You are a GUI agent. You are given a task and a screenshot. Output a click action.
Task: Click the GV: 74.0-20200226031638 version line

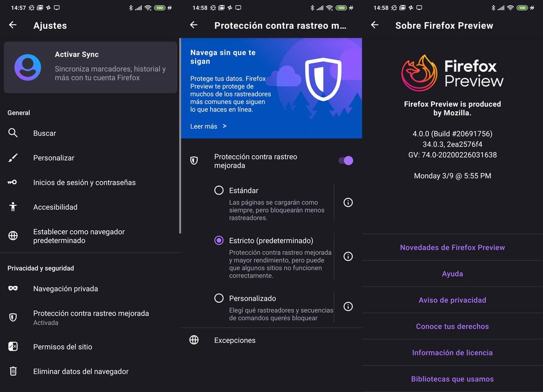pyautogui.click(x=452, y=155)
